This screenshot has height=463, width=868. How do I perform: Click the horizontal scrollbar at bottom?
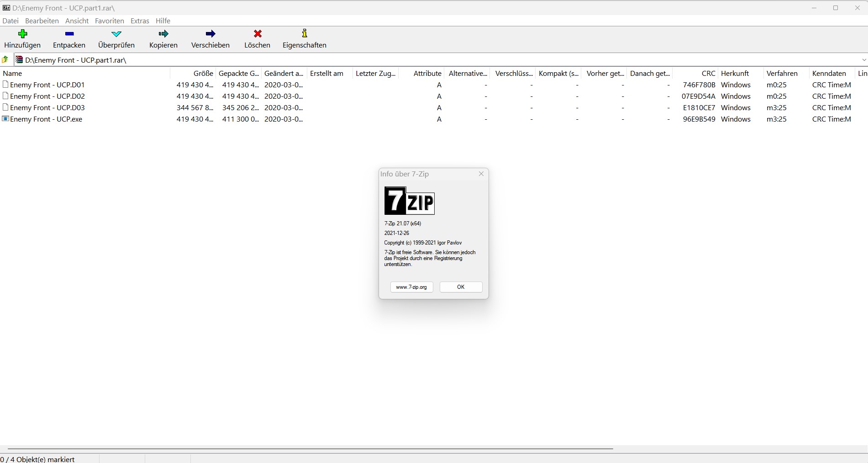pos(310,449)
